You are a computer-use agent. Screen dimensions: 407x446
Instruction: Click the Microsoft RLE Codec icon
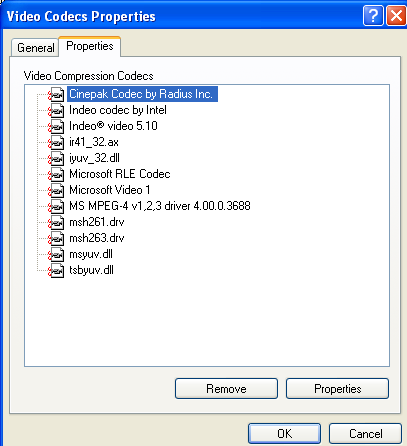[x=56, y=175]
